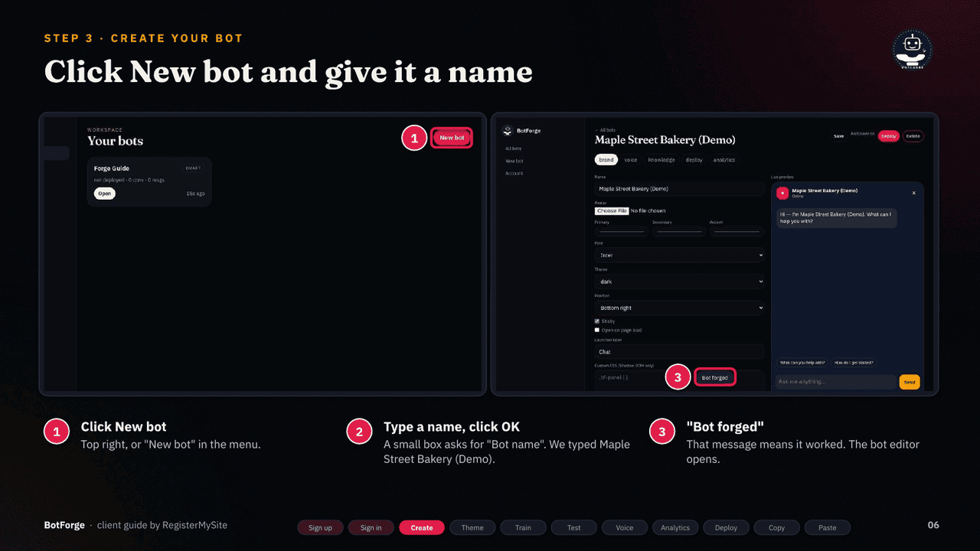The height and width of the screenshot is (551, 980).
Task: Open the Theme dropdown showing dark
Action: point(679,282)
